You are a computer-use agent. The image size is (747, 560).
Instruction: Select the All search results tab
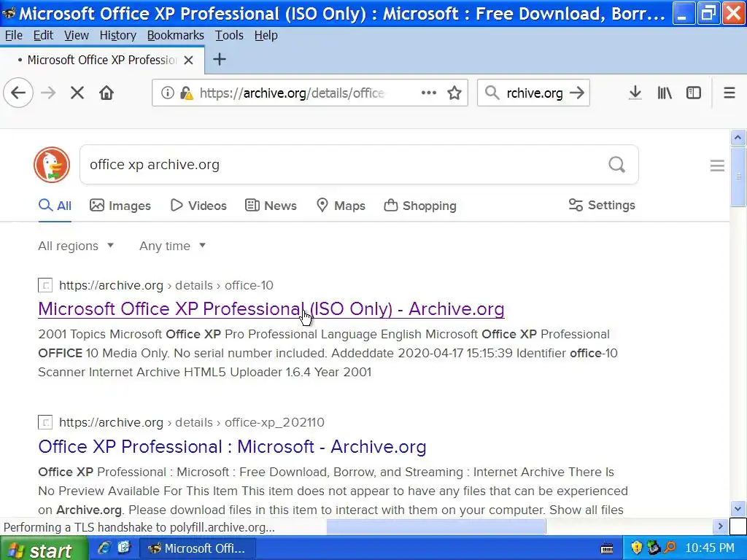(55, 206)
